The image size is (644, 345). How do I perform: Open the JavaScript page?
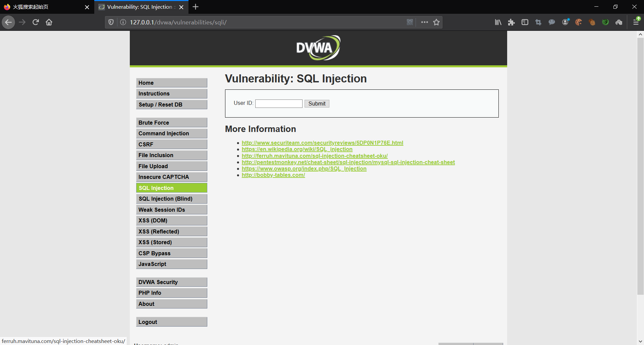click(172, 264)
